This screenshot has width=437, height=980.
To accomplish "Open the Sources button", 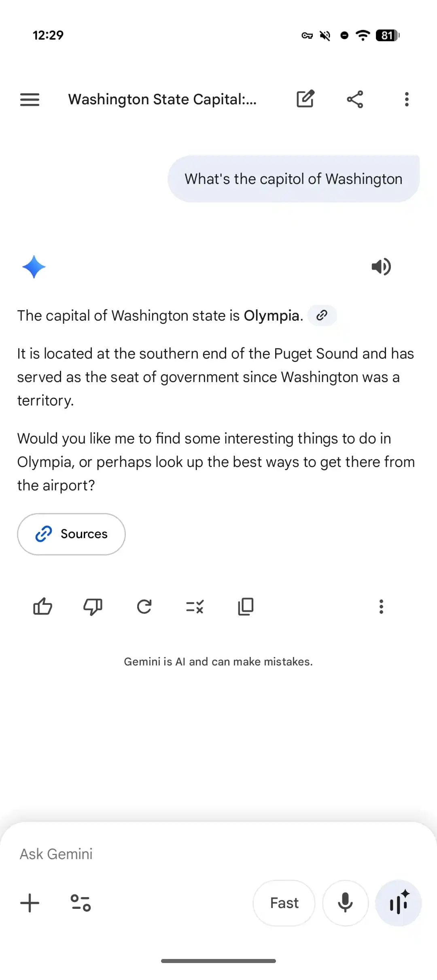I will tap(71, 534).
